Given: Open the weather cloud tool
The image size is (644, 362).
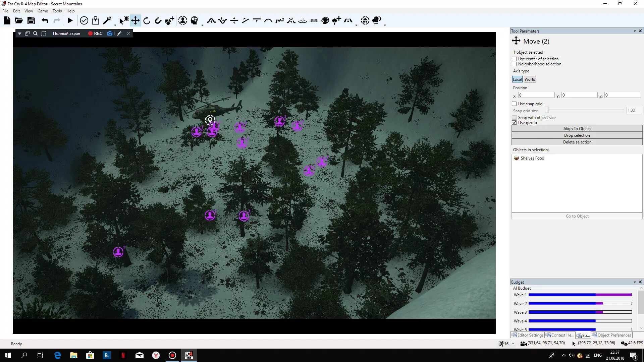Looking at the screenshot, I should [377, 21].
